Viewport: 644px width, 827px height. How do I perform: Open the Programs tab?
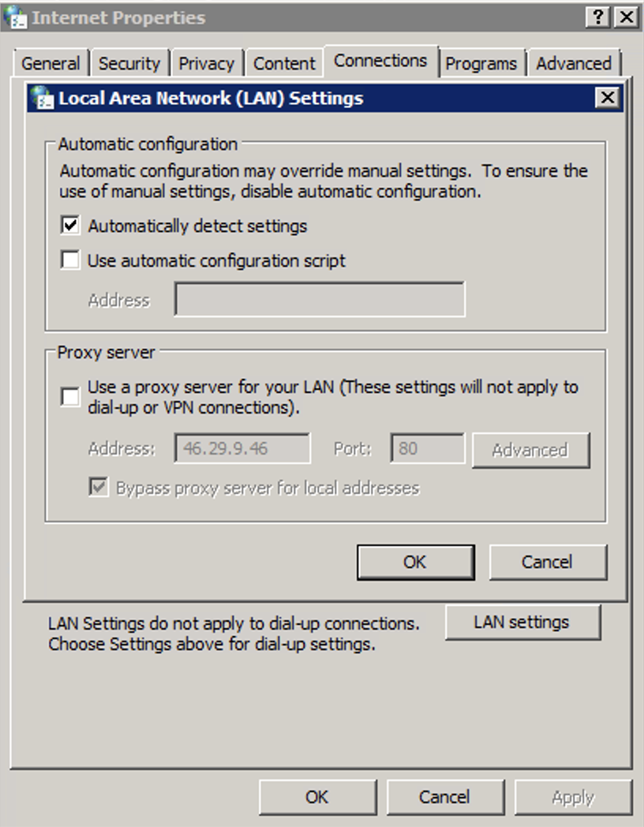click(482, 63)
